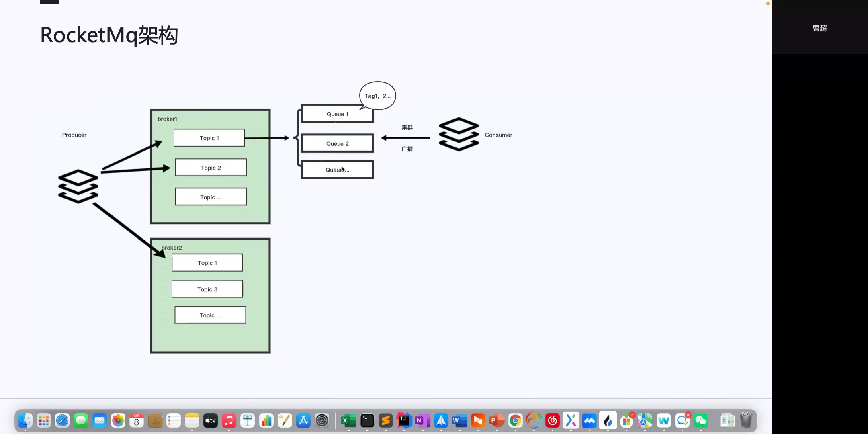Launch Apple TV from dock
This screenshot has width=868, height=434.
point(211,421)
